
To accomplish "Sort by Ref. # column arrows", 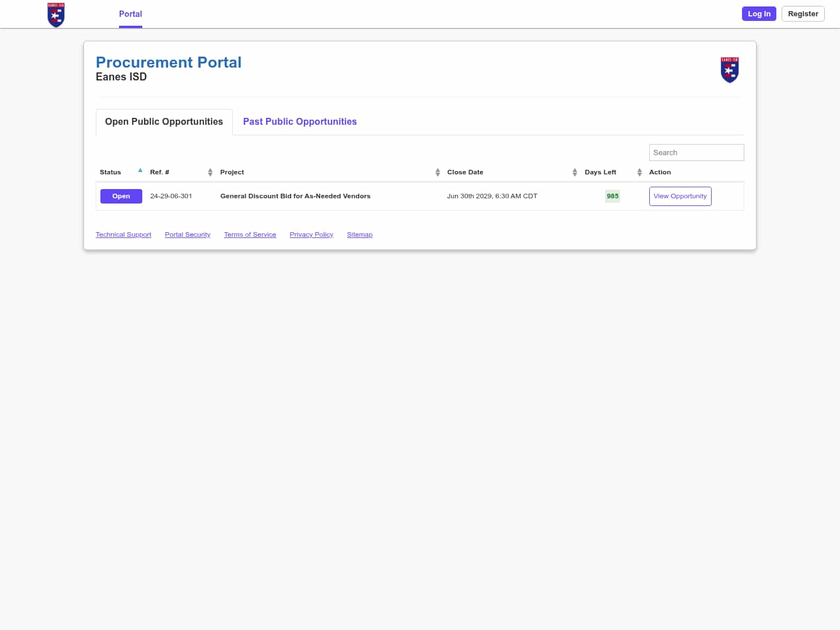I will click(x=210, y=172).
